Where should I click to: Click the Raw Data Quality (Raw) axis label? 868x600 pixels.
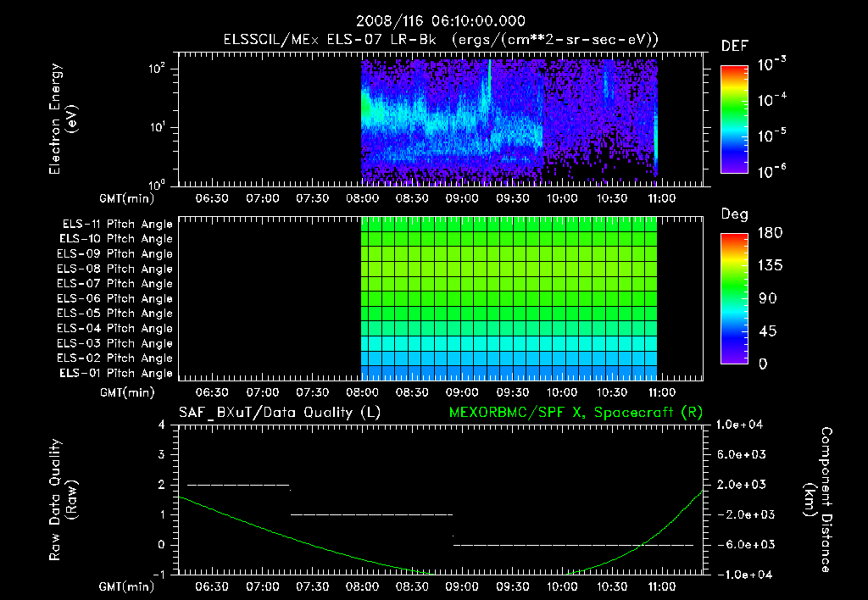tap(63, 500)
